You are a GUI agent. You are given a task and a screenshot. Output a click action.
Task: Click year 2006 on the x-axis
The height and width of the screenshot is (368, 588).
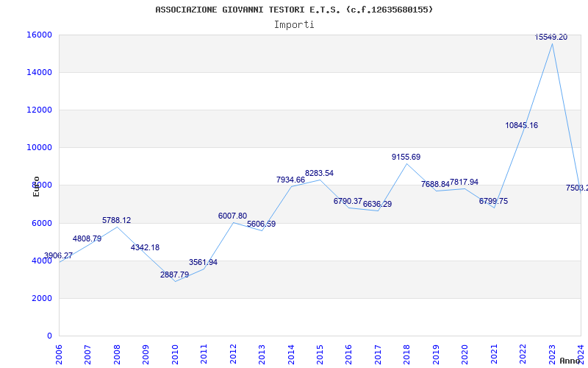59,353
